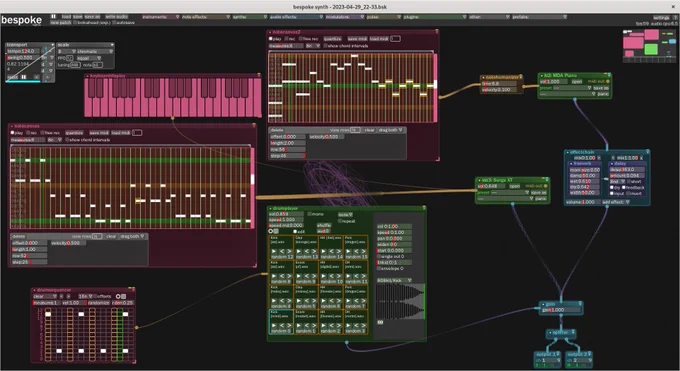Click the save as button in the top toolbar
This screenshot has height=371, width=680.
[x=92, y=16]
